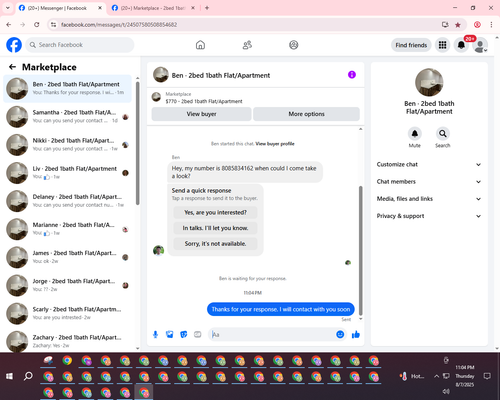Expand the Privacy & support section
The image size is (500, 400).
coord(429,216)
